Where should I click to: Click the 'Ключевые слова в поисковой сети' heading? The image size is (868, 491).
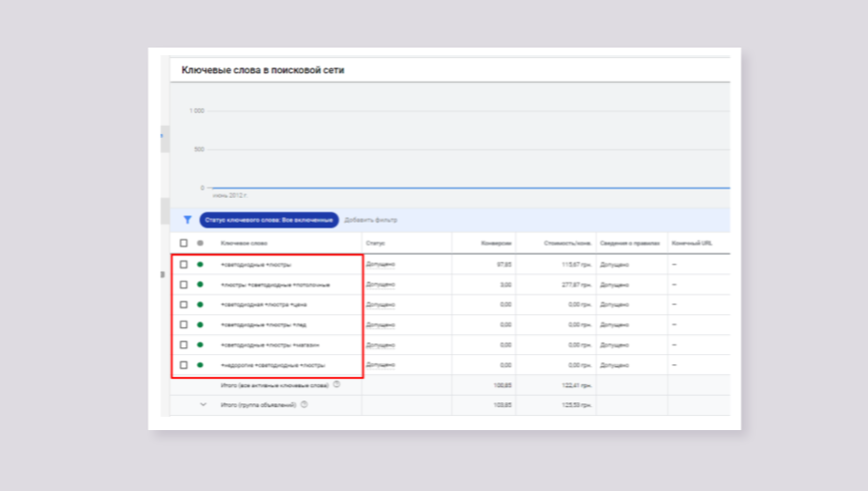[263, 69]
